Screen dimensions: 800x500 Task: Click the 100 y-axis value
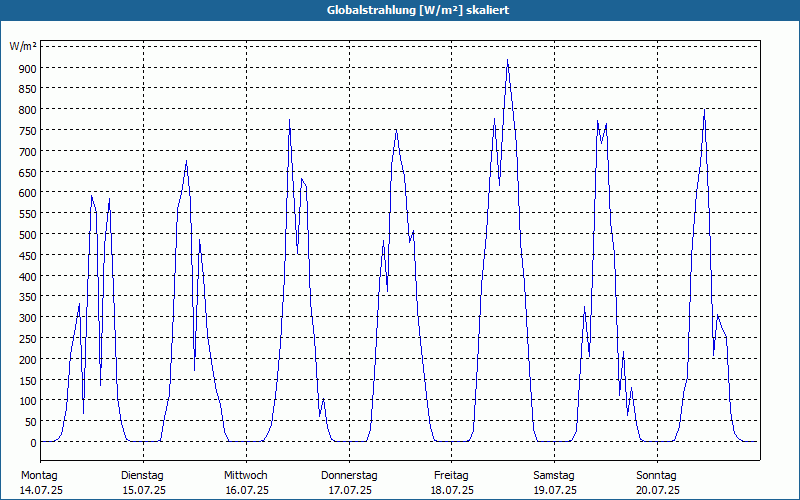(28, 401)
